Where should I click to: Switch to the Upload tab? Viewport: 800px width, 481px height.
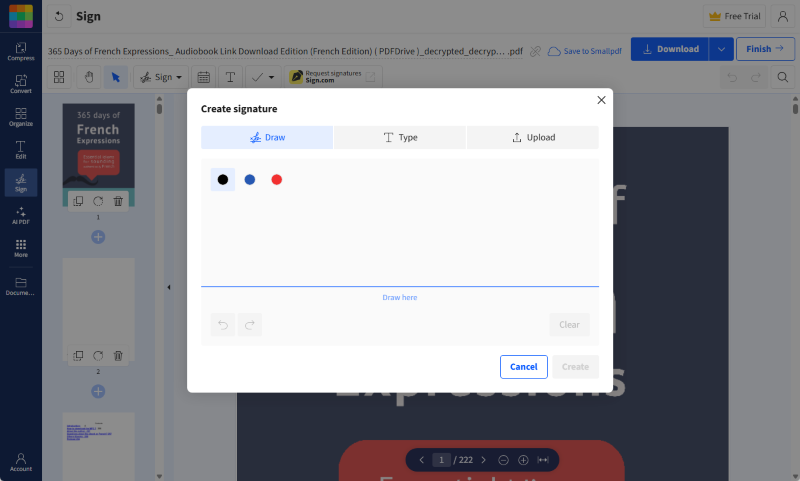tap(533, 137)
